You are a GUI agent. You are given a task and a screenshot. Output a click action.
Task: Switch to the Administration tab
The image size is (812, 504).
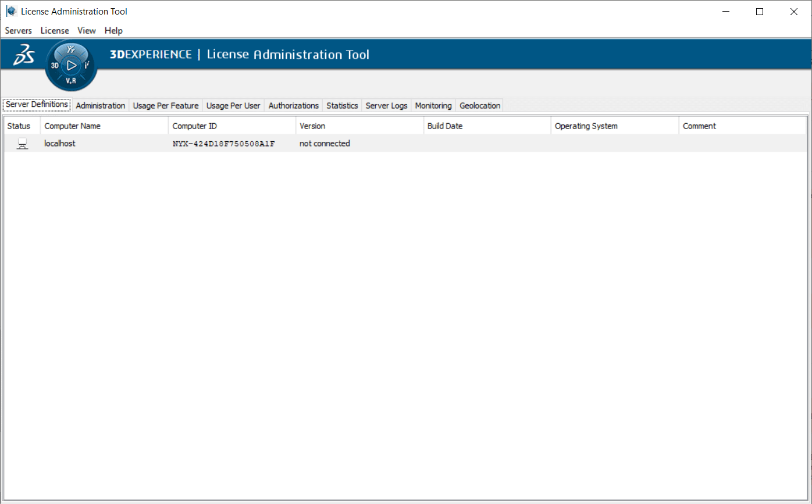(x=101, y=105)
